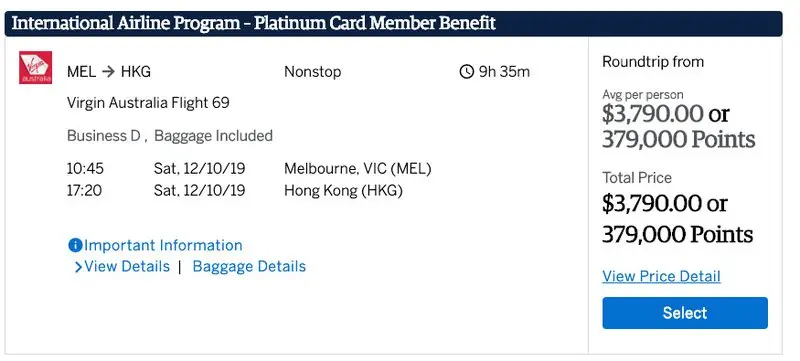Click the Virgin Australia airline logo
The height and width of the screenshot is (361, 800).
click(35, 67)
